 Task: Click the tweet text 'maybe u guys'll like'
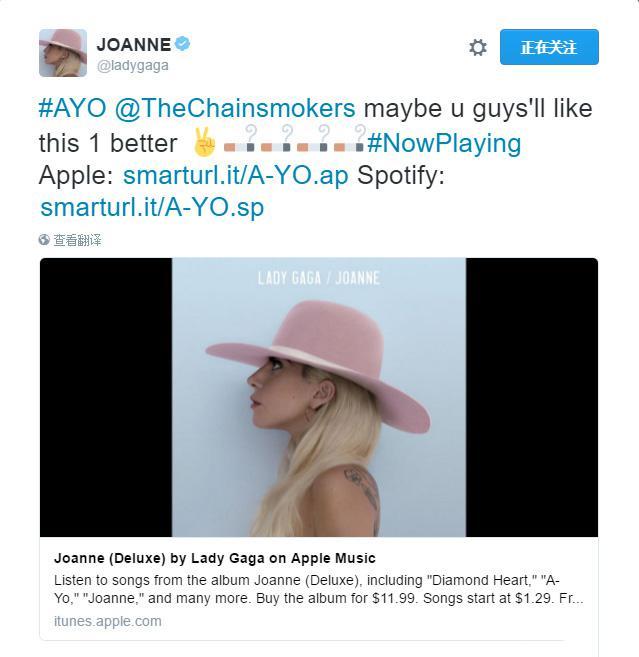tap(478, 109)
